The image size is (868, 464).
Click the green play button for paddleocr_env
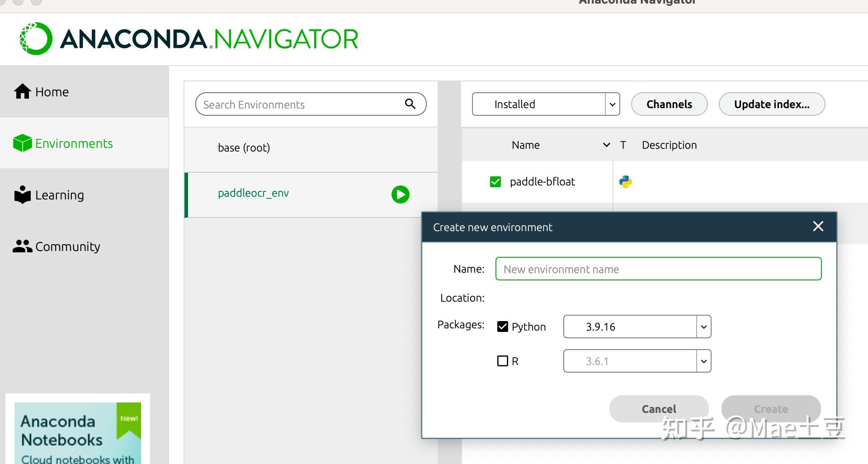pyautogui.click(x=401, y=194)
